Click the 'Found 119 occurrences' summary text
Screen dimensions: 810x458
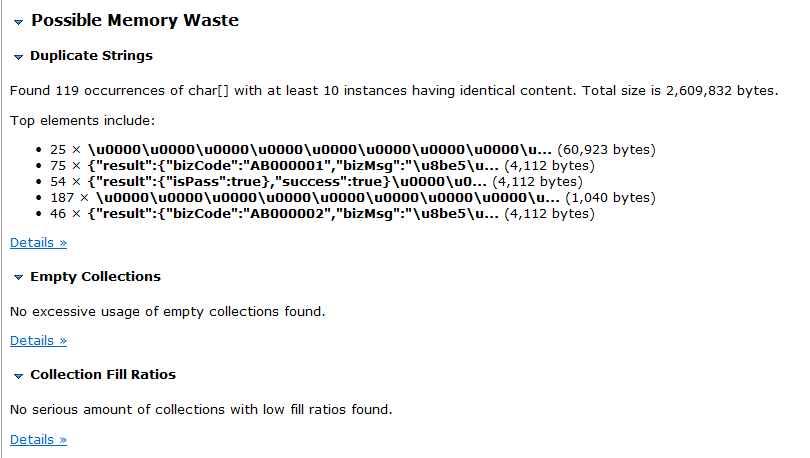click(394, 91)
